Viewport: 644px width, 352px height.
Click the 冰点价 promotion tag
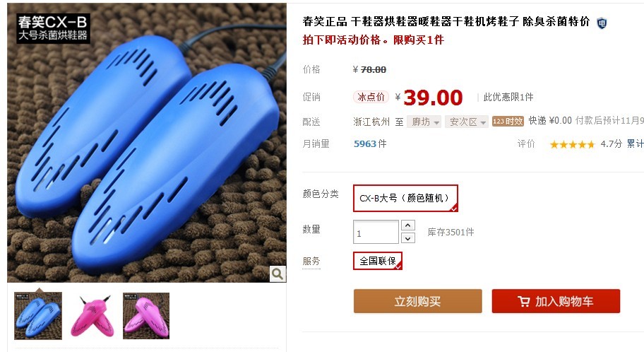coord(371,97)
